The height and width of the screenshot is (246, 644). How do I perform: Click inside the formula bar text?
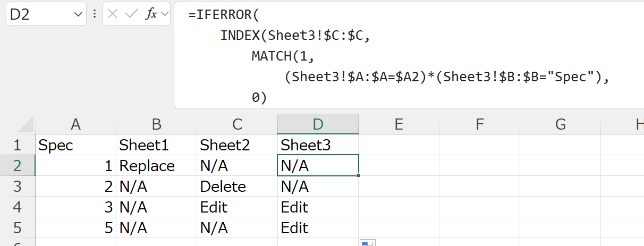[x=409, y=55]
